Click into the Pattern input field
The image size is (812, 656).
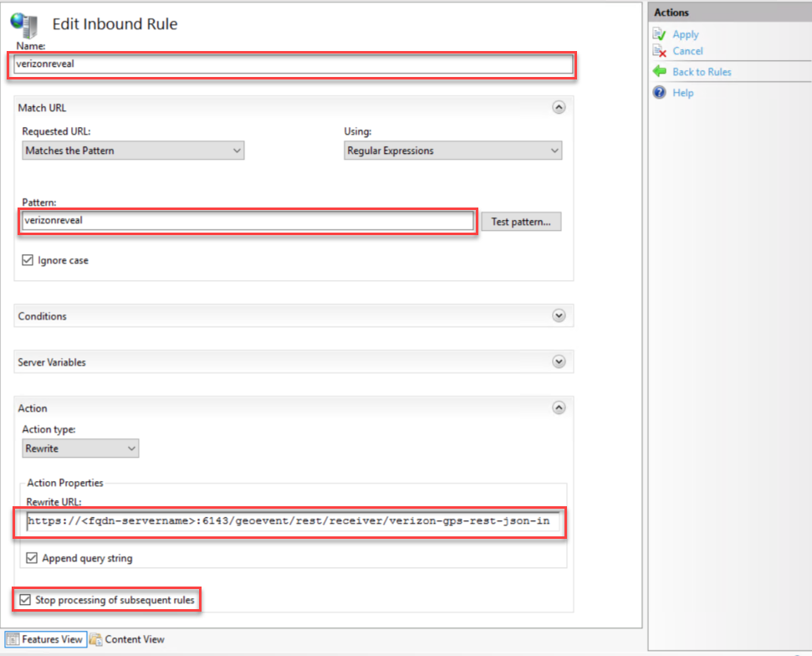point(248,220)
